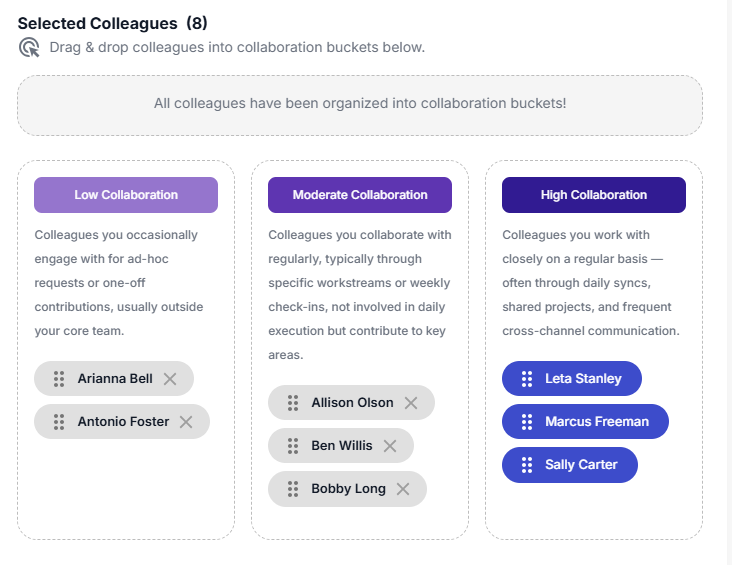The width and height of the screenshot is (732, 565).
Task: Remove Antonio Foster from Low Collaboration
Action: coord(186,422)
